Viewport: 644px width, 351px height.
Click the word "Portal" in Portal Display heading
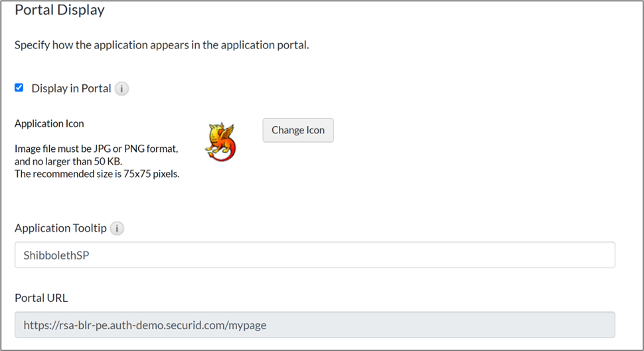click(33, 11)
